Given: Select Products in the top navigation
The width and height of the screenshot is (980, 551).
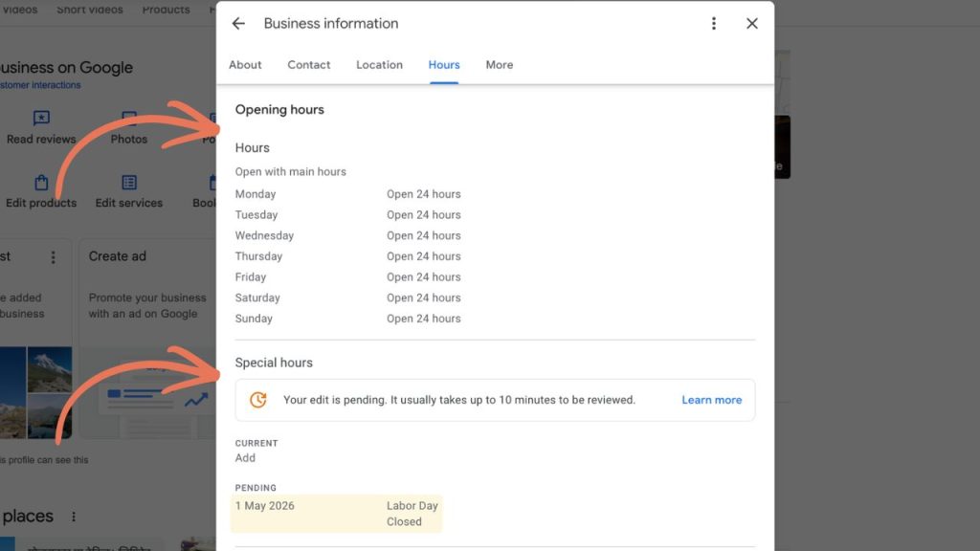Looking at the screenshot, I should 165,10.
